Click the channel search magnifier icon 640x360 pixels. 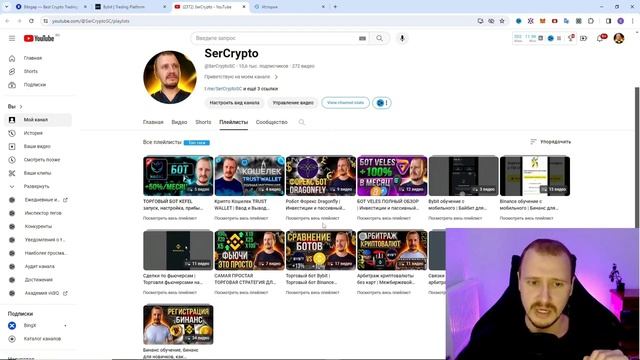click(302, 122)
